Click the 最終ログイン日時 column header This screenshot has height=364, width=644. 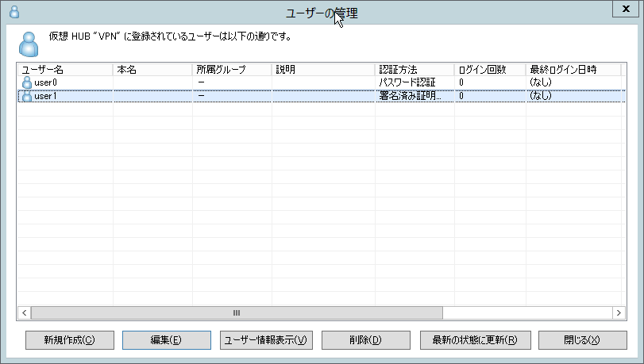point(573,70)
